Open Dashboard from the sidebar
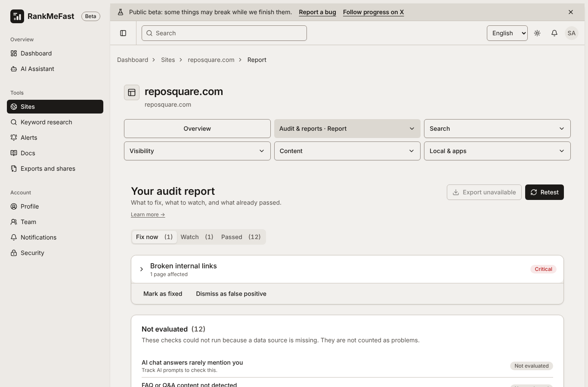Image resolution: width=588 pixels, height=387 pixels. pyautogui.click(x=55, y=53)
